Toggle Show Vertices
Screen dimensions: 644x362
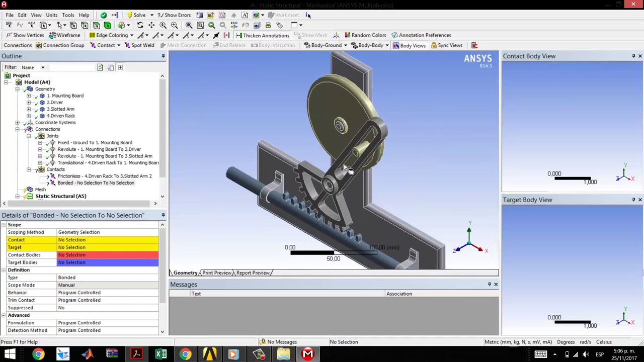click(25, 35)
